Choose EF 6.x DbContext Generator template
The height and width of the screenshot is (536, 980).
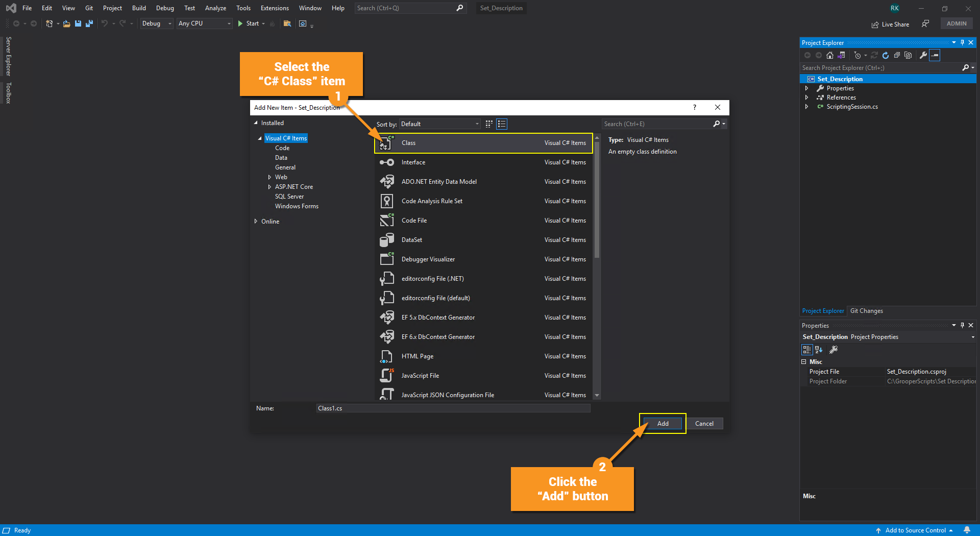[484, 337]
